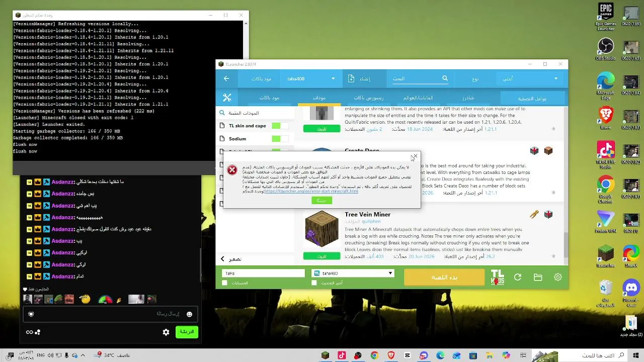Open the Brave browser desktop shortcut

tap(606, 118)
